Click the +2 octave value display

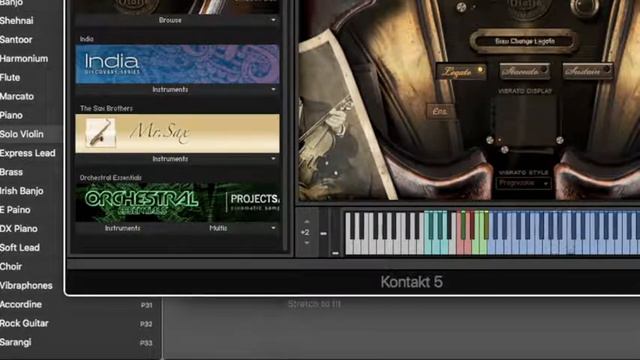[305, 232]
